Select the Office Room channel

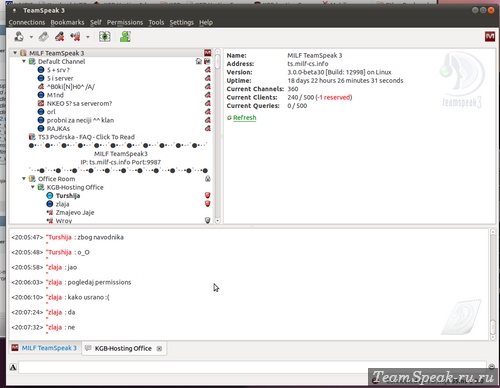pyautogui.click(x=56, y=179)
